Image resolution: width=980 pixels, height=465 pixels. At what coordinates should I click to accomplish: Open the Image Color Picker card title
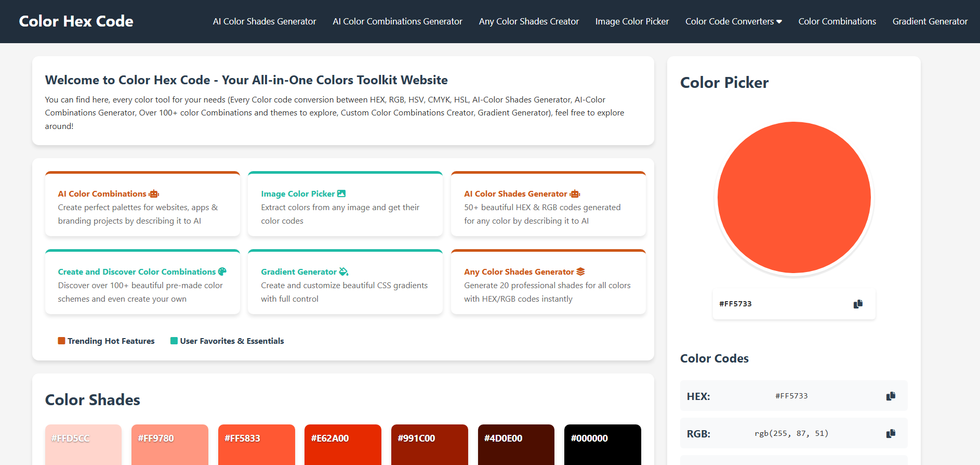[298, 193]
